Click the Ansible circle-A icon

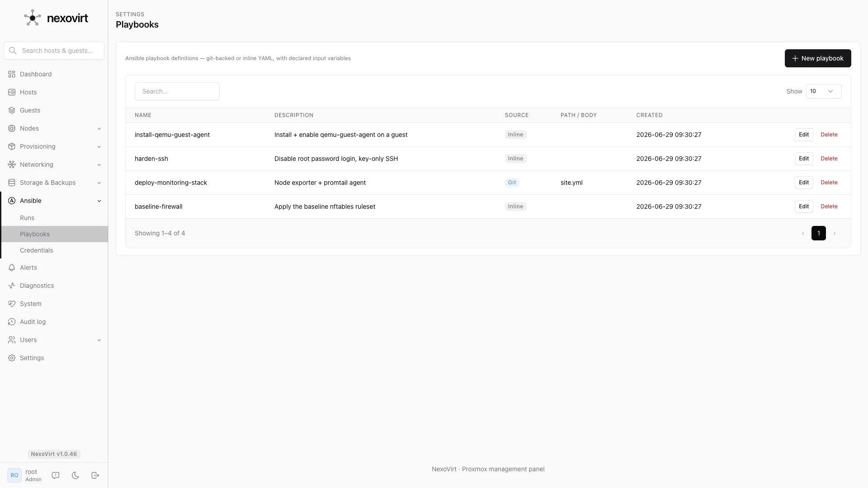click(x=12, y=201)
